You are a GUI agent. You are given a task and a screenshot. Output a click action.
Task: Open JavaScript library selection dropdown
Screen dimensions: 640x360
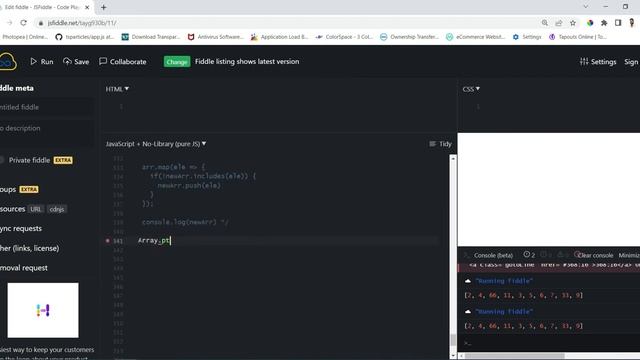(156, 144)
